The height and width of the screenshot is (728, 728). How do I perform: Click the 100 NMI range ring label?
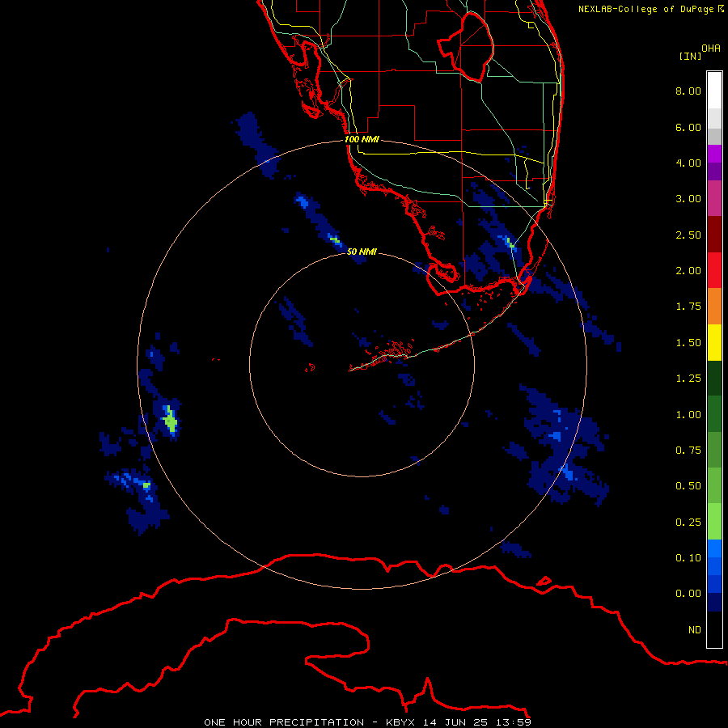tap(362, 139)
